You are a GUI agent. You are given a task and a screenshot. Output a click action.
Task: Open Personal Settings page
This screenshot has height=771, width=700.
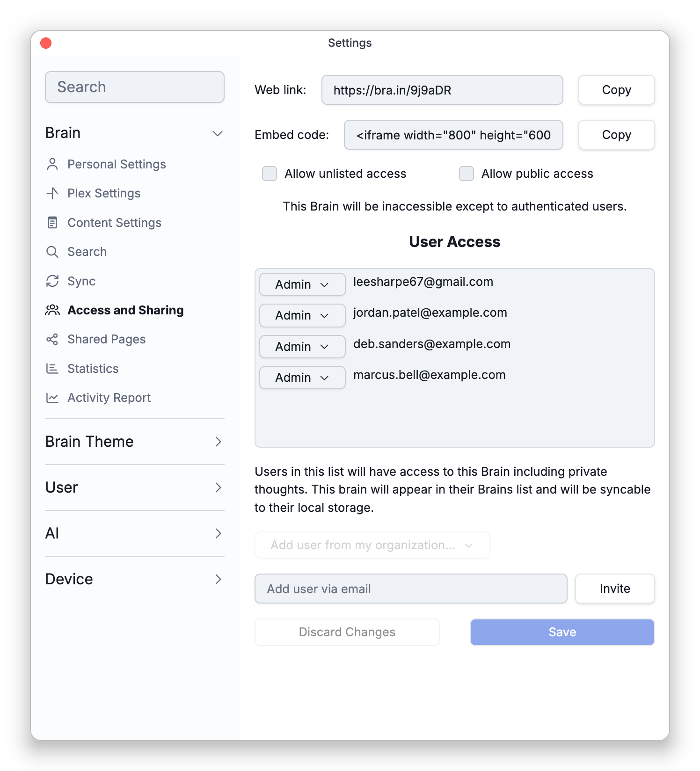pos(117,164)
